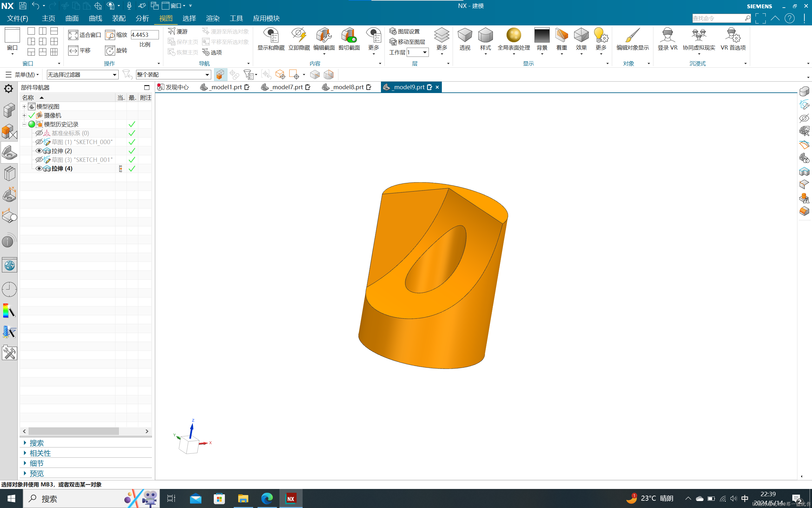Screen dimensions: 812x508
Task: Expand the 摄像机 tree node
Action: pyautogui.click(x=24, y=115)
